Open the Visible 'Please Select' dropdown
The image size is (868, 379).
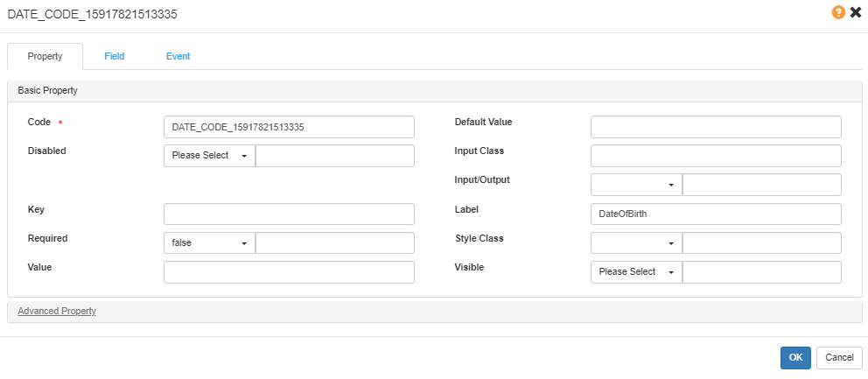636,272
